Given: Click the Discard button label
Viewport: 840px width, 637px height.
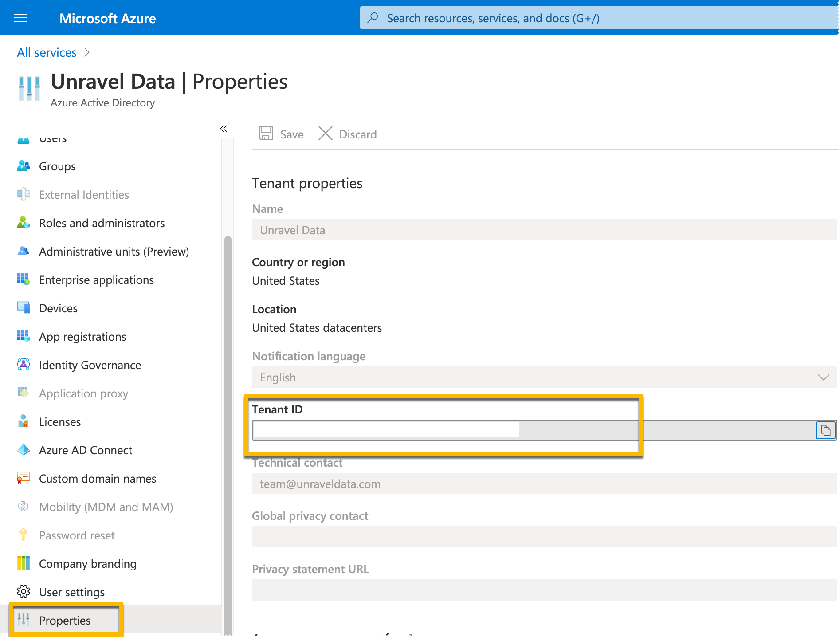Looking at the screenshot, I should pyautogui.click(x=358, y=134).
